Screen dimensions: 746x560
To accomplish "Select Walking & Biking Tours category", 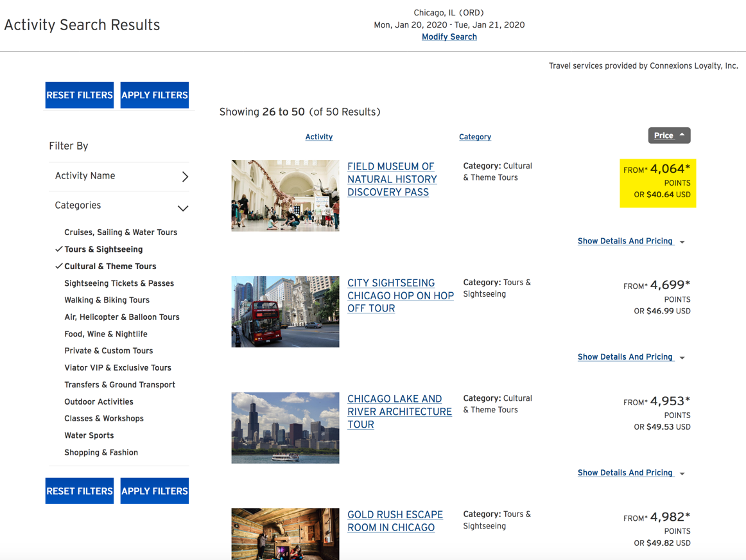I will tap(107, 300).
